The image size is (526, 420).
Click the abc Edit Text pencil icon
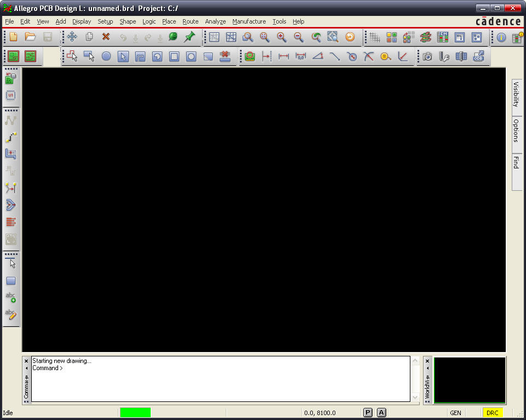[11, 314]
